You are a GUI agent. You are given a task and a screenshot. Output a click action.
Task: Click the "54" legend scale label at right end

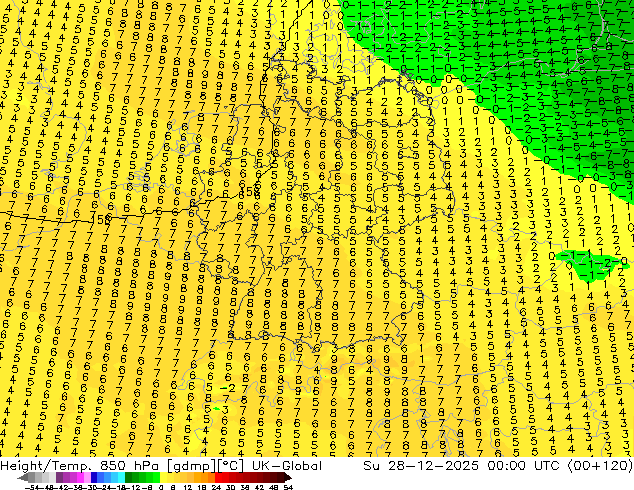288,487
